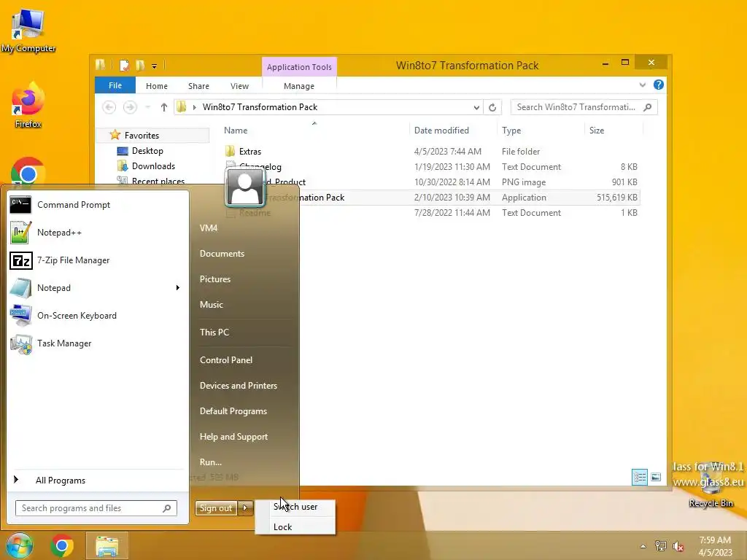Sort by Type column header
Image resolution: width=747 pixels, height=560 pixels.
click(541, 131)
